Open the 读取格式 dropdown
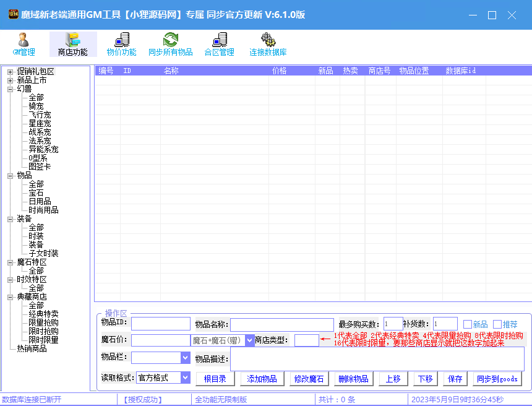Image resolution: width=532 pixels, height=406 pixels. [185, 378]
